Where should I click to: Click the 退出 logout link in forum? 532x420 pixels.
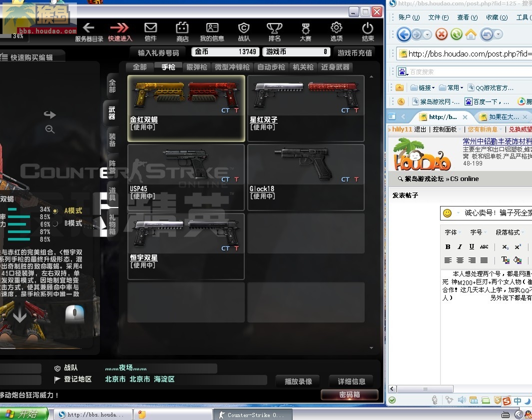tap(420, 129)
